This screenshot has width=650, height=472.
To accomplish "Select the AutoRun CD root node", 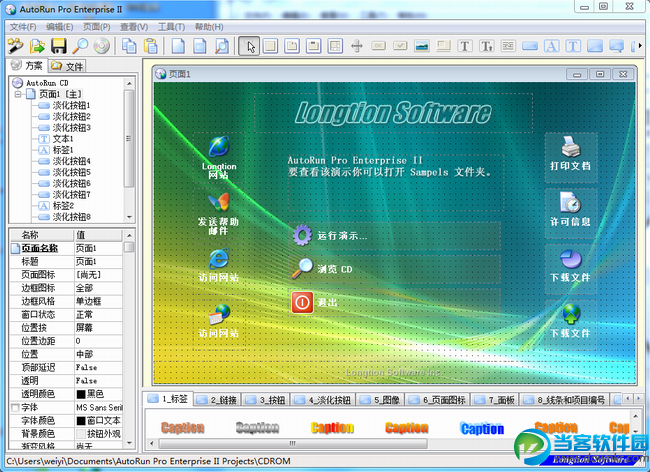I will 47,83.
